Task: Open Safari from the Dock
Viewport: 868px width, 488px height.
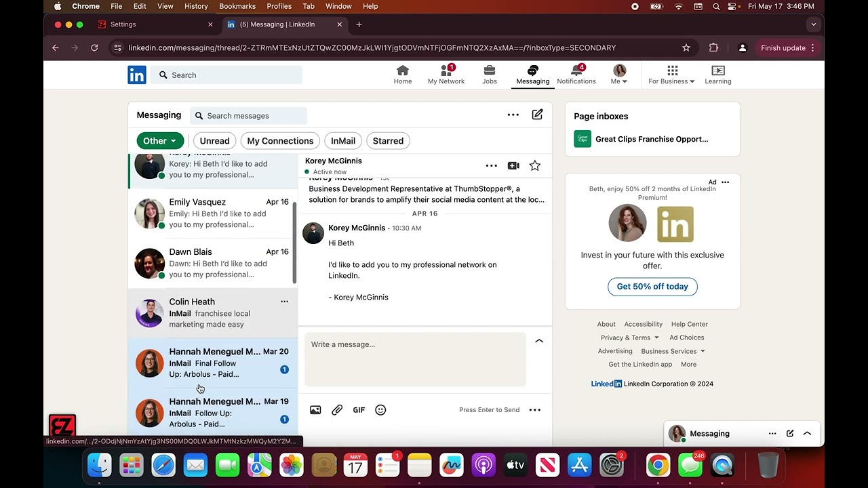Action: pos(163,465)
